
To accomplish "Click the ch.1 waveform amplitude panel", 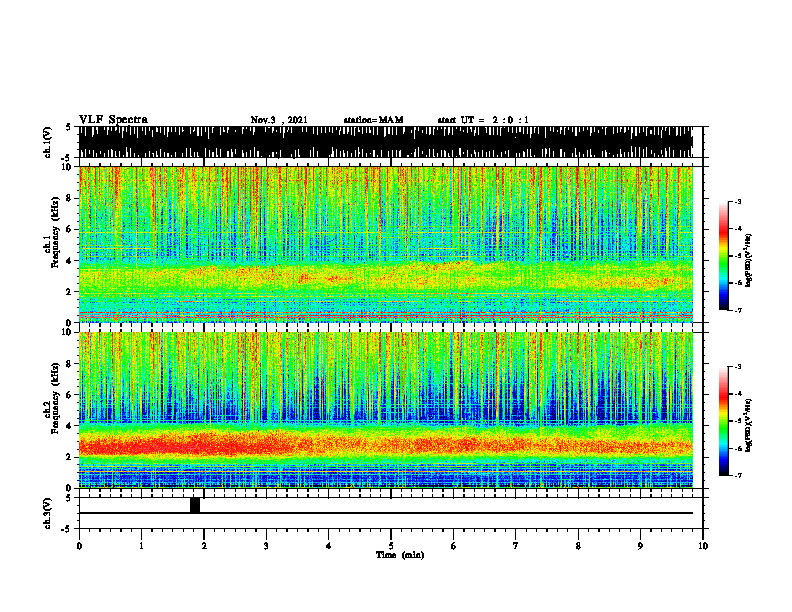I will click(385, 142).
